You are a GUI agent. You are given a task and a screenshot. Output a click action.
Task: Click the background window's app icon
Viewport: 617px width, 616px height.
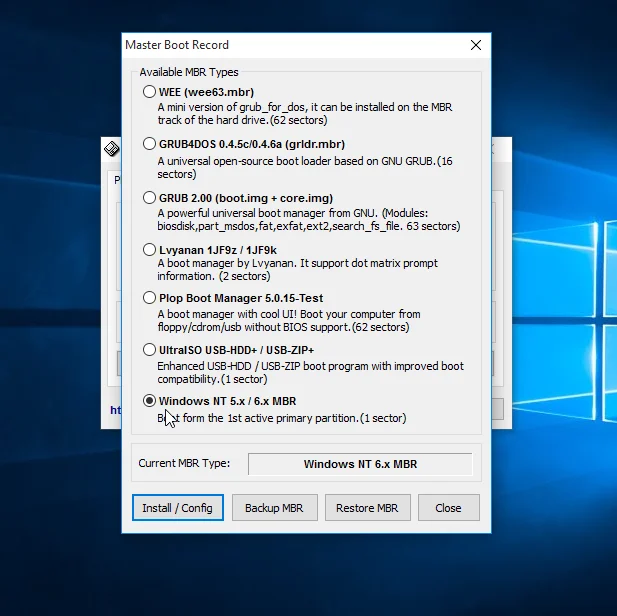coord(112,150)
